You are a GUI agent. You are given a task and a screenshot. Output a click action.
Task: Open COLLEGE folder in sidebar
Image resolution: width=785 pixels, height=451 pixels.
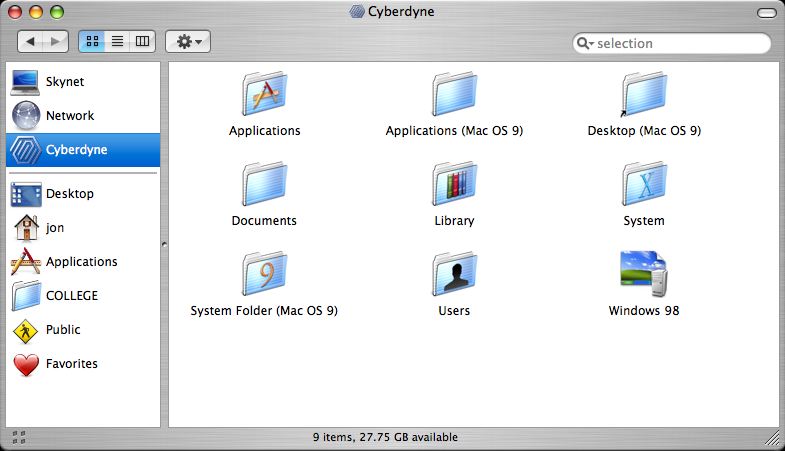(x=83, y=296)
